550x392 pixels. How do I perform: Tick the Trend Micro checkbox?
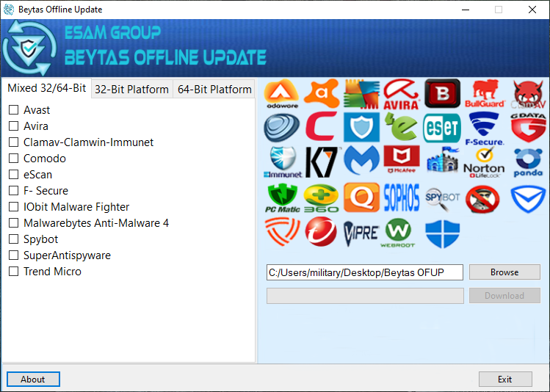14,271
